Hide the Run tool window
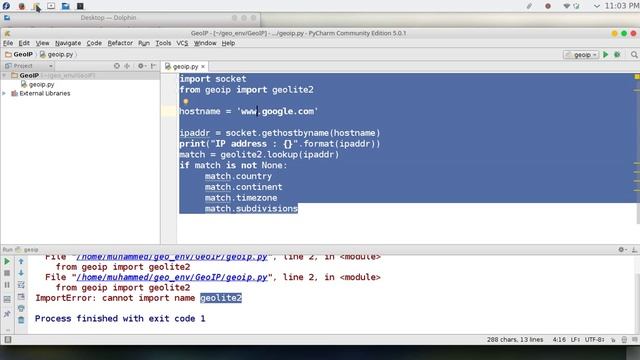Screen dimensions: 640x360 click(x=634, y=249)
